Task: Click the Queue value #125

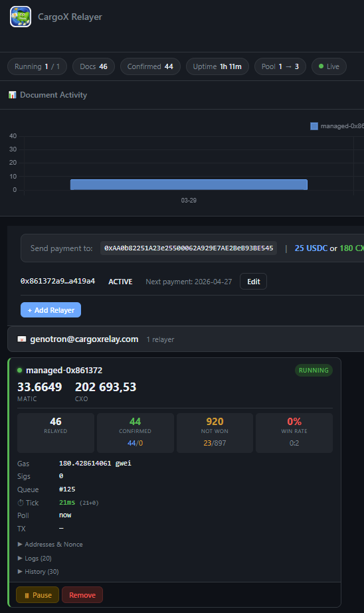Action: [67, 489]
